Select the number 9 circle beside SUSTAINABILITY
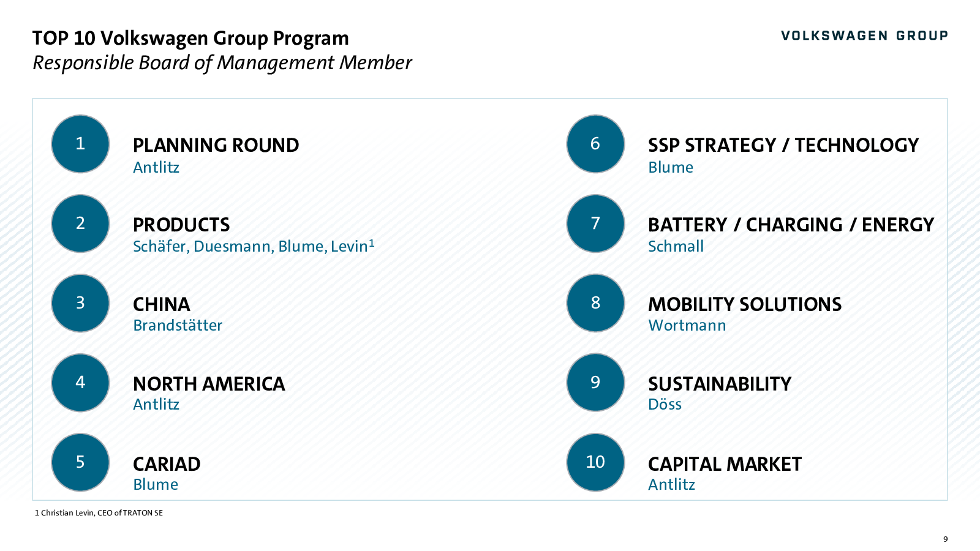Screen dimensions: 980x551 595,383
